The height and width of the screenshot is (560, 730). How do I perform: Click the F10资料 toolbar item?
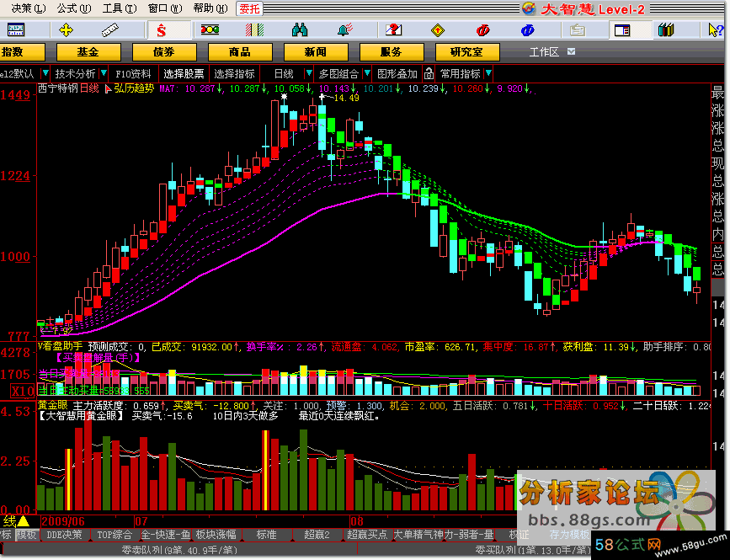133,74
